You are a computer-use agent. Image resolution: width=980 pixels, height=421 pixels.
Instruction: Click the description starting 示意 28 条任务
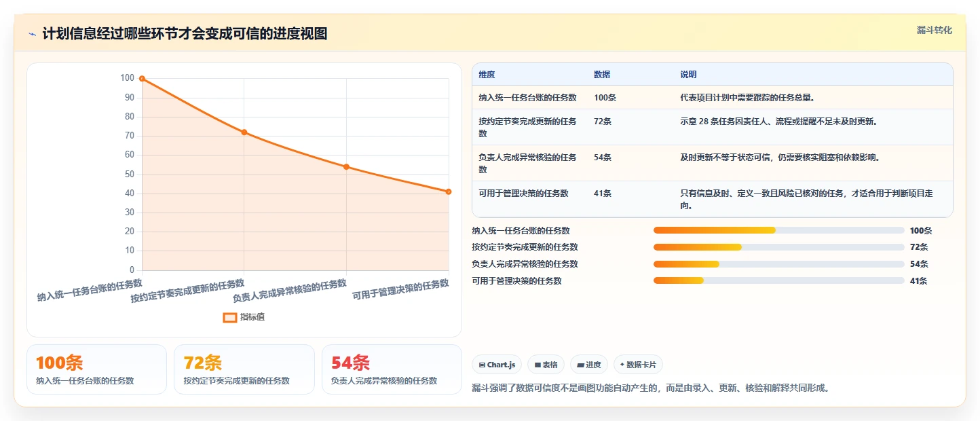point(778,122)
